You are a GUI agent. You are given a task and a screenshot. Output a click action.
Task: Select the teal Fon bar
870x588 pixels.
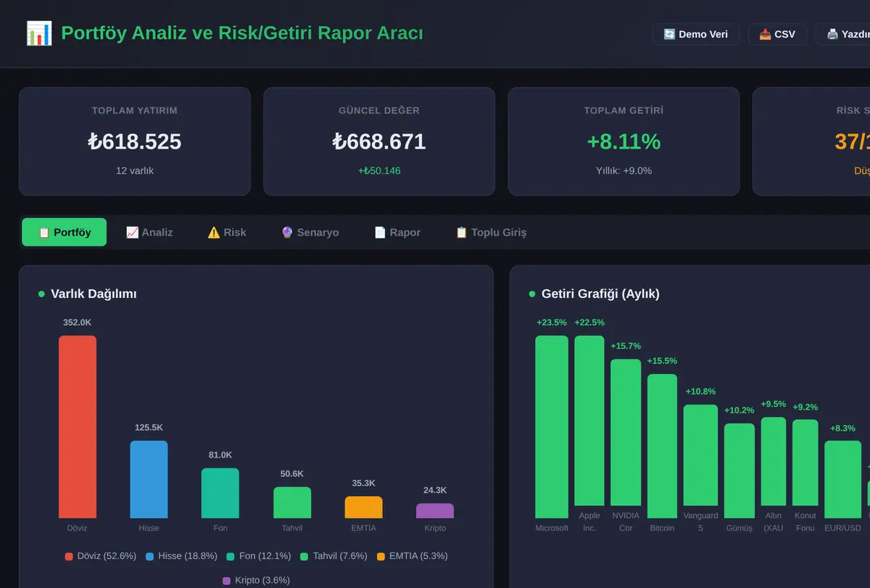pos(220,493)
